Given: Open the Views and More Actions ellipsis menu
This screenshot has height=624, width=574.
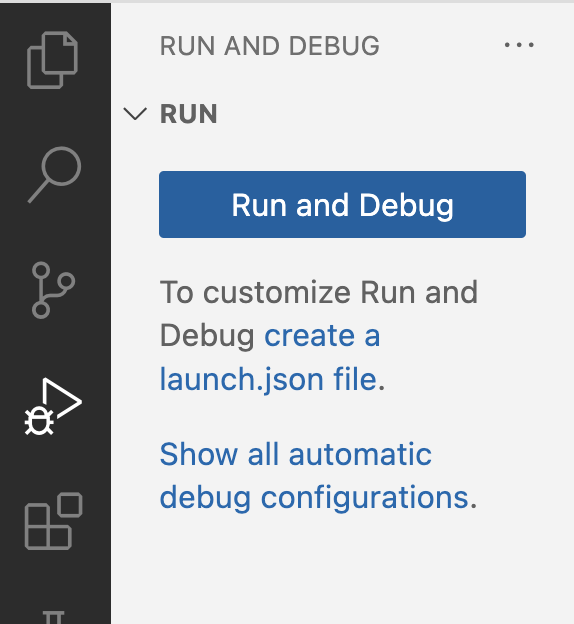Looking at the screenshot, I should click(x=519, y=45).
